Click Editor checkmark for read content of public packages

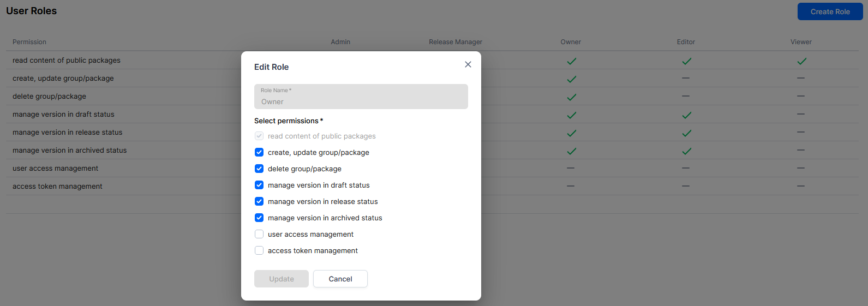coord(686,61)
